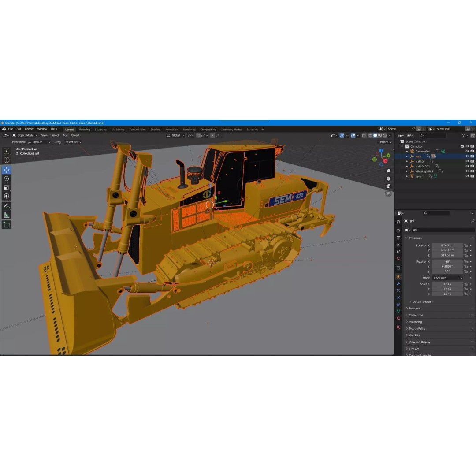Open the File menu

pos(11,129)
